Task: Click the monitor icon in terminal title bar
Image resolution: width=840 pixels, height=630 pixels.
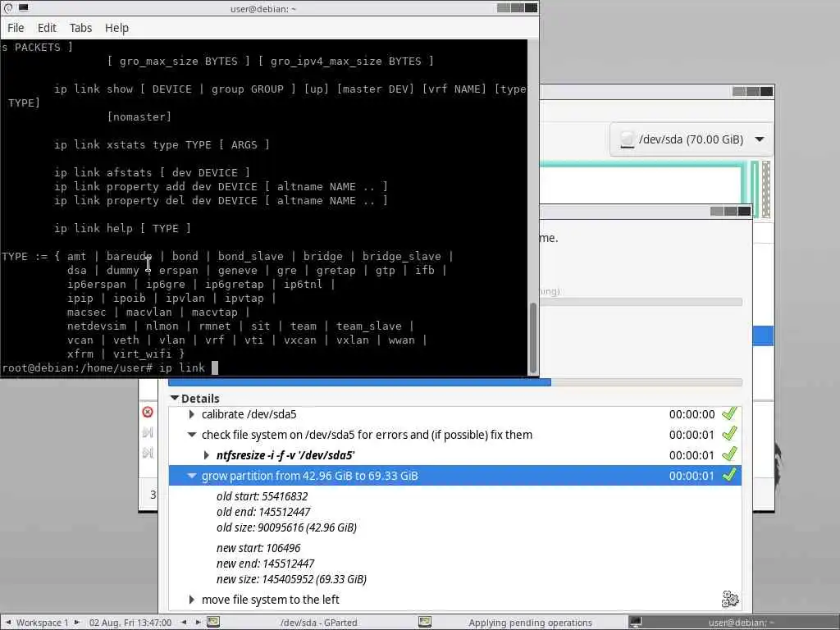Action: point(24,8)
